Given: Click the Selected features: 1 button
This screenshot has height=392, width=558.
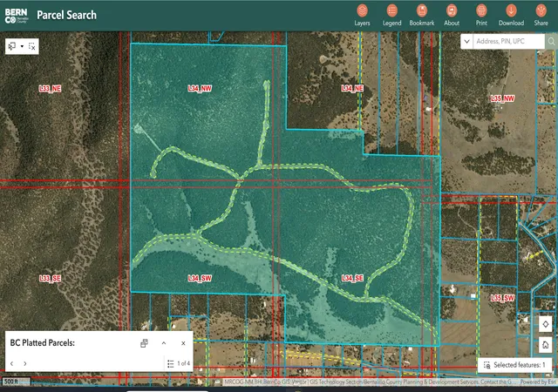Looking at the screenshot, I should [x=514, y=365].
